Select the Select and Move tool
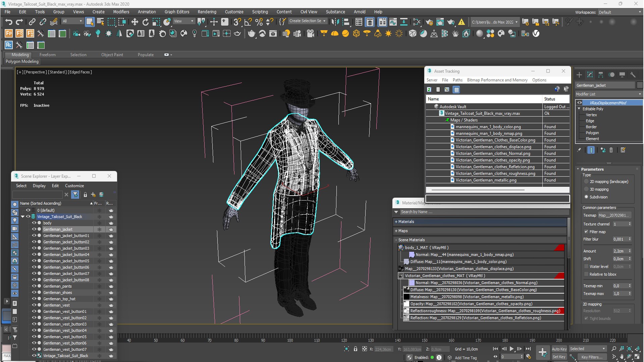Image resolution: width=644 pixels, height=362 pixels. point(135,22)
